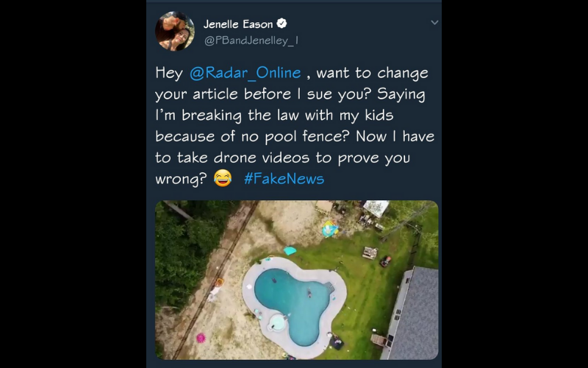Open the #FakeNews hashtag
The image size is (588, 368).
point(284,179)
